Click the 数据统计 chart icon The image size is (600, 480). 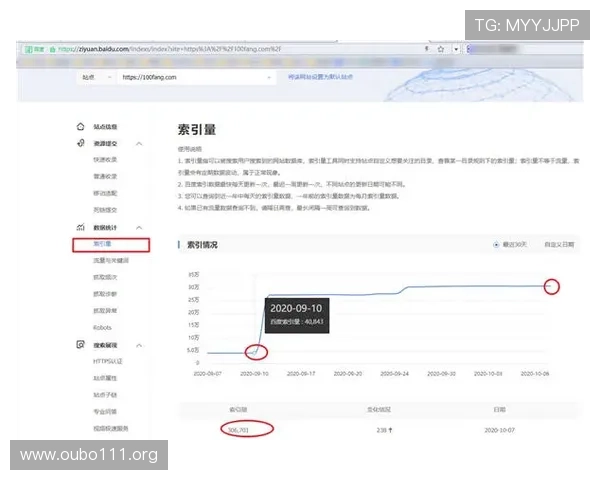click(80, 227)
